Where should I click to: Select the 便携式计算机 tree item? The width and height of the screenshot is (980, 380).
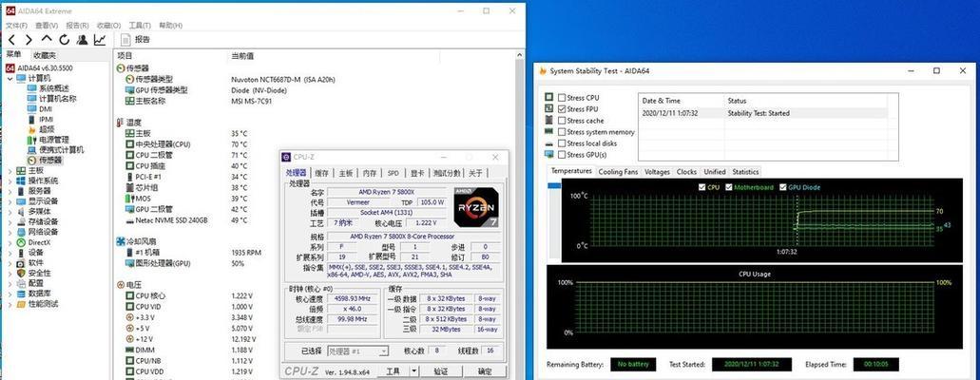pyautogui.click(x=61, y=150)
